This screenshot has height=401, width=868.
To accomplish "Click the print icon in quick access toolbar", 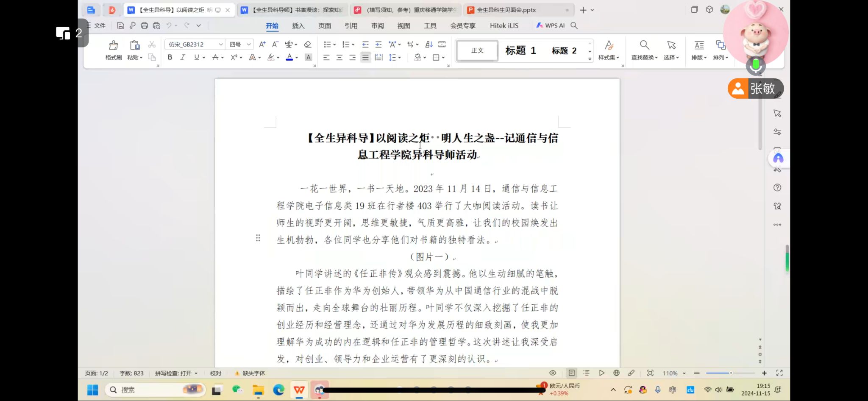I will click(x=144, y=25).
